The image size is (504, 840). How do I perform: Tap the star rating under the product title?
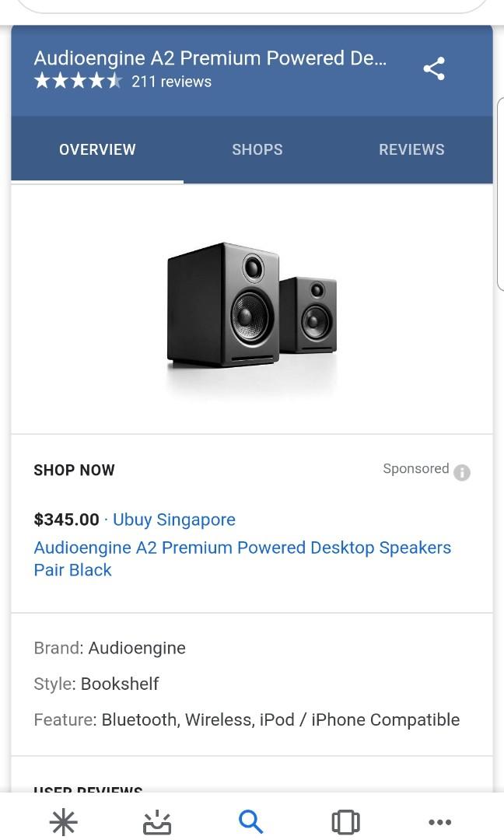click(78, 80)
